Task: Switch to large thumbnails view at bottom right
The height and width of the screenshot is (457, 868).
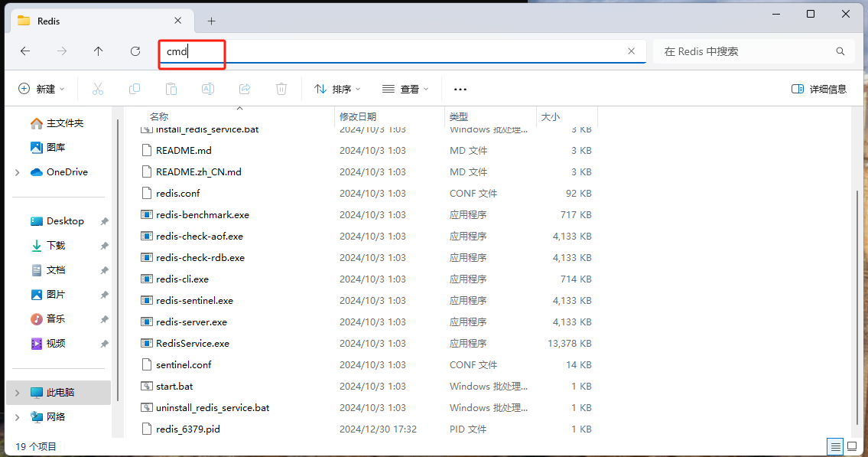Action: [853, 446]
